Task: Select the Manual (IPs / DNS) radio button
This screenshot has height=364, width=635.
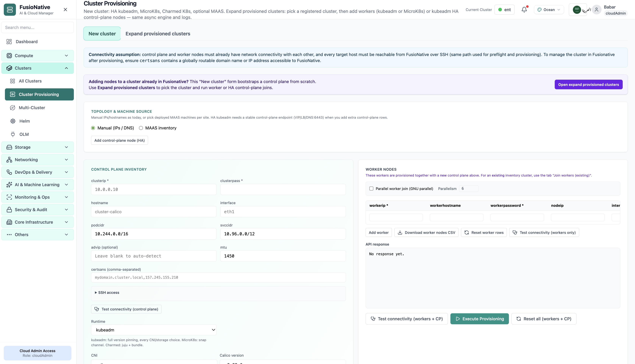Action: pyautogui.click(x=93, y=128)
